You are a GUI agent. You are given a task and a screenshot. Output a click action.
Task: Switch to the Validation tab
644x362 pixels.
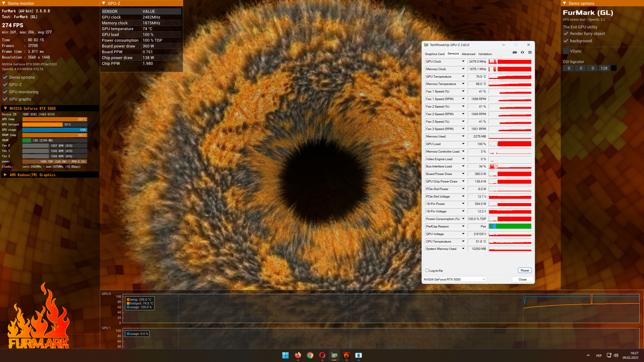point(485,54)
